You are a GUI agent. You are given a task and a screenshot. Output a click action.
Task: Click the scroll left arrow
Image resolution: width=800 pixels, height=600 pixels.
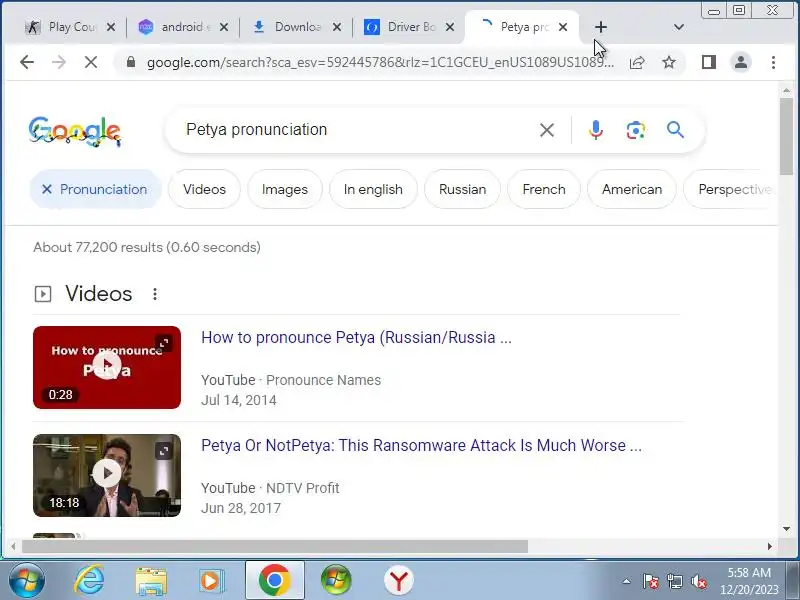pyautogui.click(x=13, y=546)
